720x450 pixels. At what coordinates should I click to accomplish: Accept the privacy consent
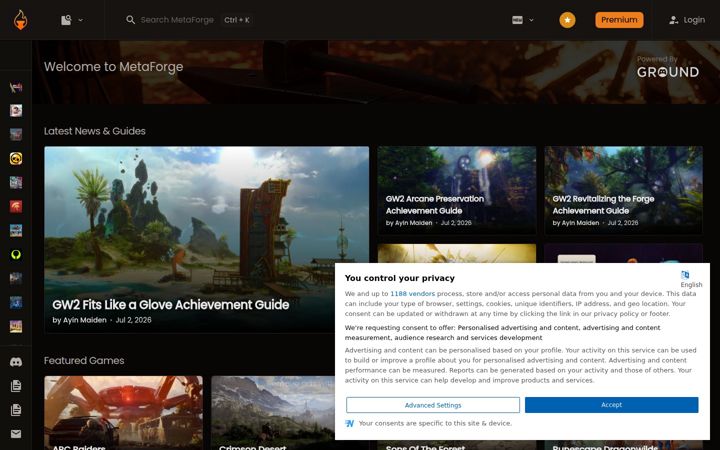611,405
